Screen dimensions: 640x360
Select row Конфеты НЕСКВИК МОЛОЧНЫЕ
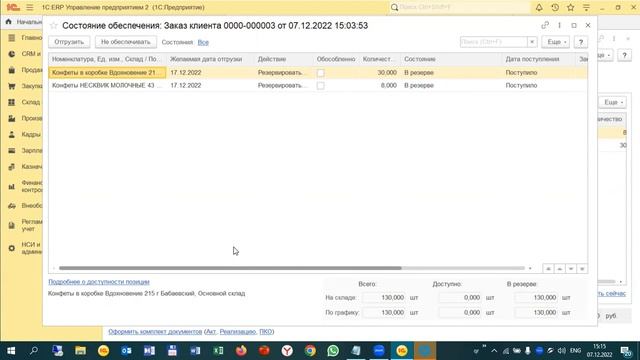tap(318, 86)
